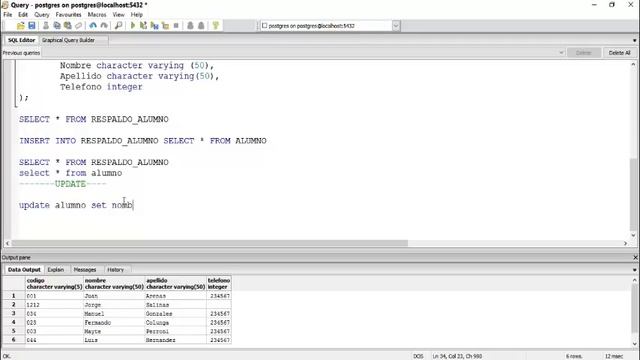
Task: Open the Macros menu
Action: pyautogui.click(x=97, y=14)
